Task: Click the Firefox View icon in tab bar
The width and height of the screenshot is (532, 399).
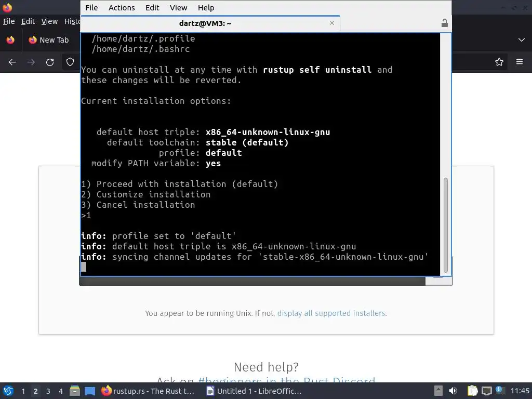Action: 10,40
